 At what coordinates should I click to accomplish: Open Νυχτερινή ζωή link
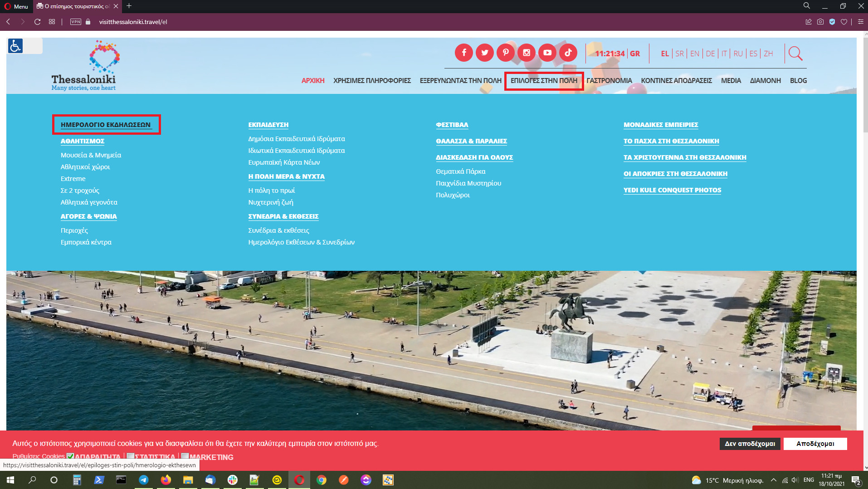[x=271, y=202]
